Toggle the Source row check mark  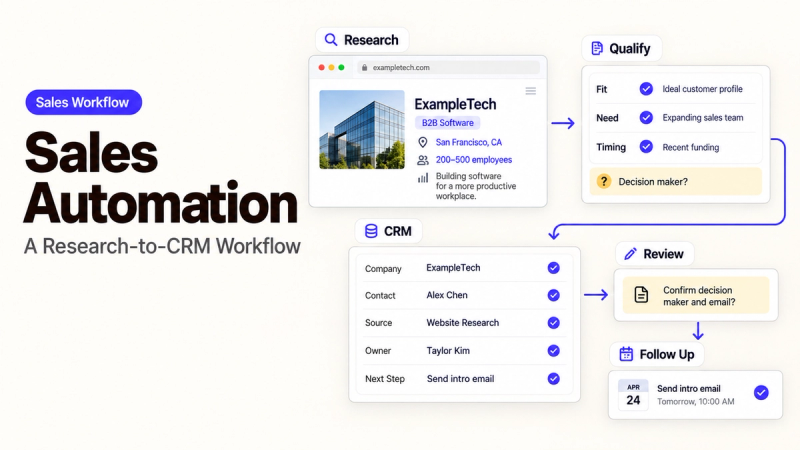click(554, 322)
